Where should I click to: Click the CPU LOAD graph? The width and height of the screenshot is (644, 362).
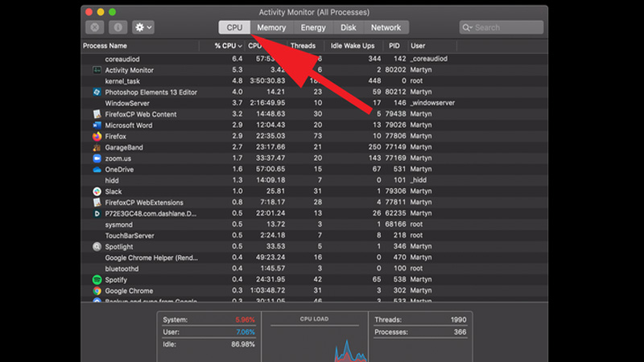[314, 343]
